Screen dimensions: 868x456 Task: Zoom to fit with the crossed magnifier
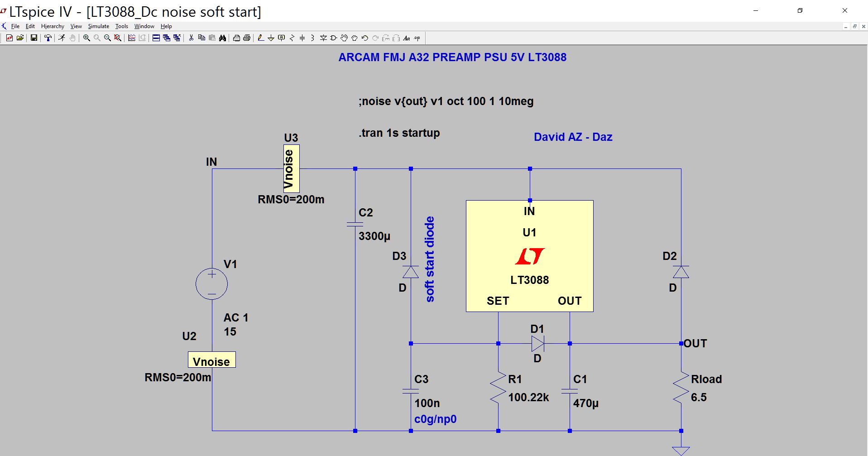[118, 38]
